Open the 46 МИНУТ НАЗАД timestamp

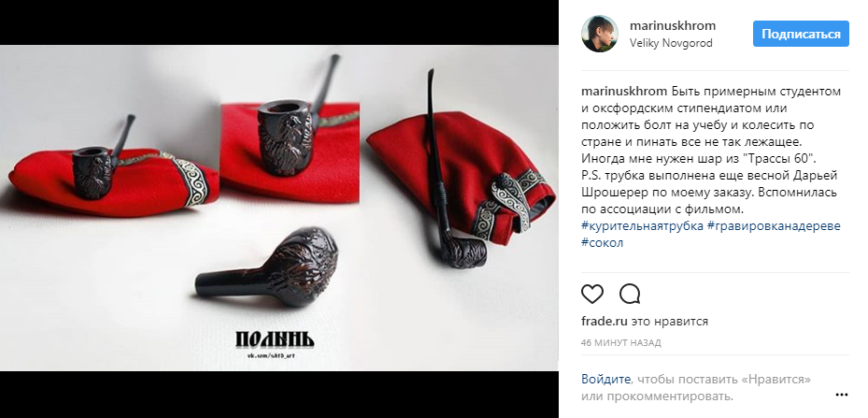coord(621,343)
